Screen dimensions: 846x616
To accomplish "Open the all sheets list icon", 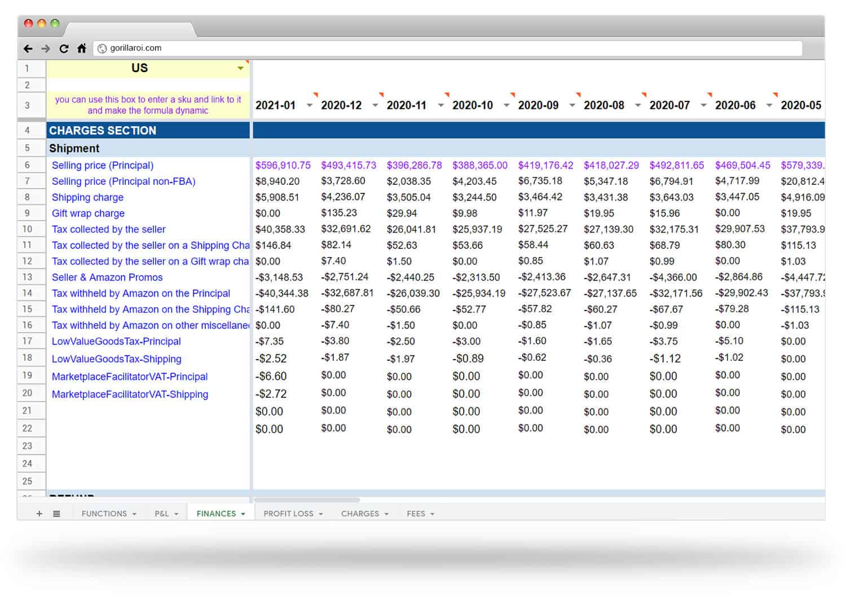I will point(56,513).
